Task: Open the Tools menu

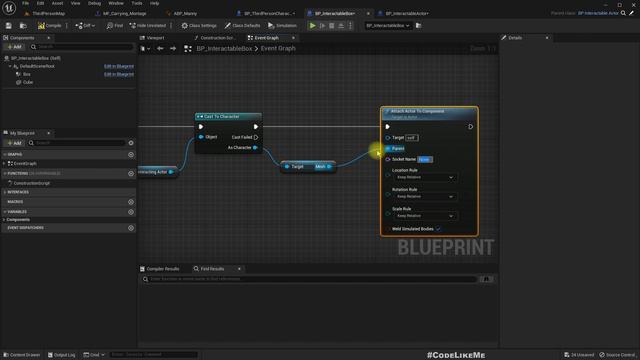Action: (137, 3)
